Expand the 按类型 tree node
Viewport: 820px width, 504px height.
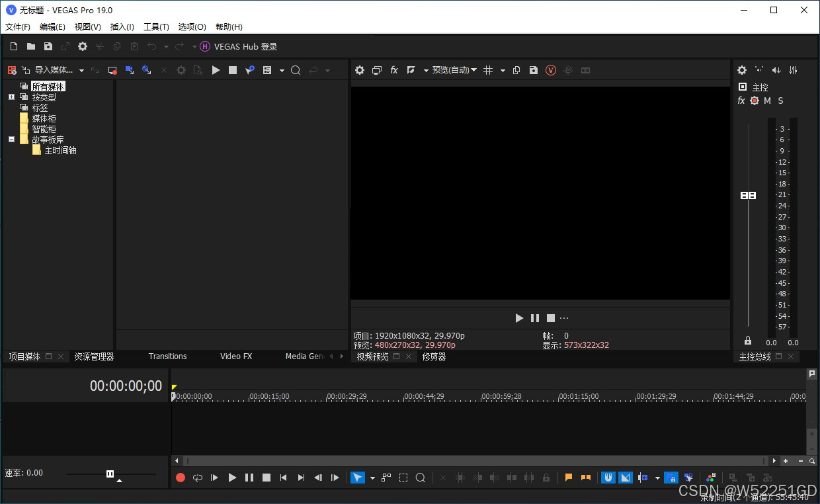[x=11, y=97]
